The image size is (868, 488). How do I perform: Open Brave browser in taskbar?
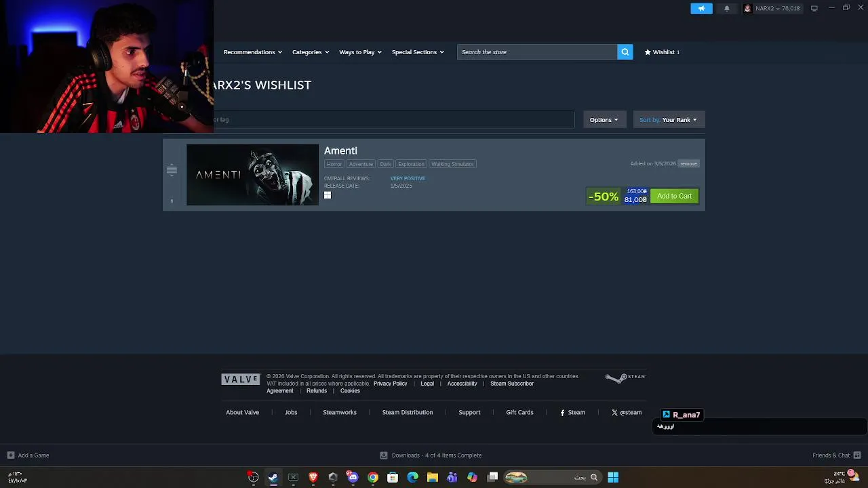click(x=313, y=477)
